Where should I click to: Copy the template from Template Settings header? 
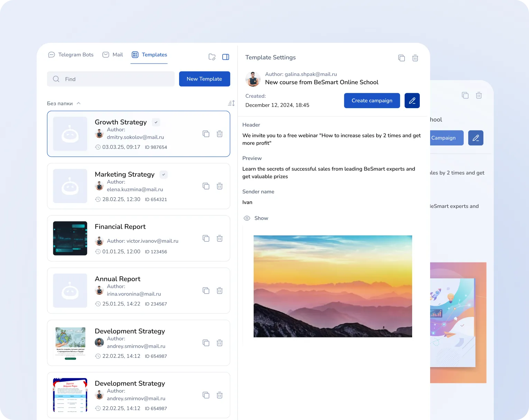pyautogui.click(x=401, y=58)
